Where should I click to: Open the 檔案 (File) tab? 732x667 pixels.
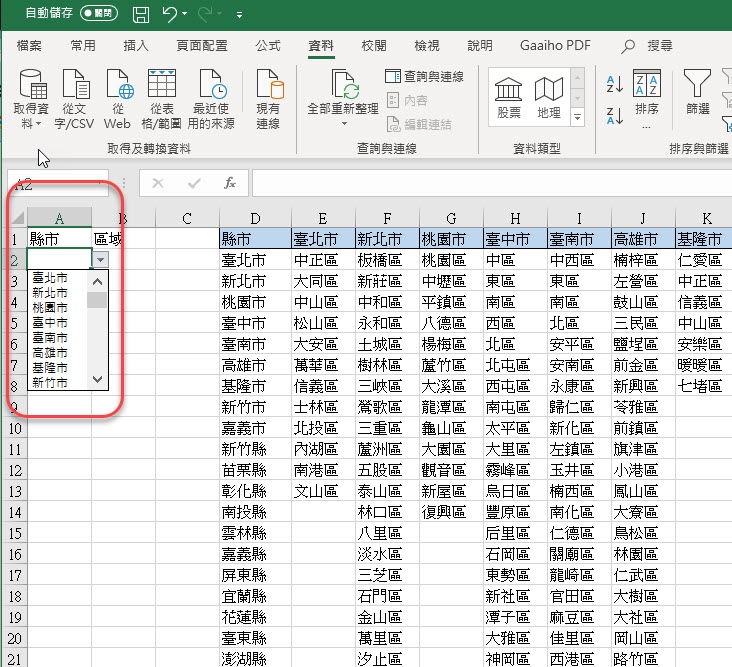coord(30,46)
